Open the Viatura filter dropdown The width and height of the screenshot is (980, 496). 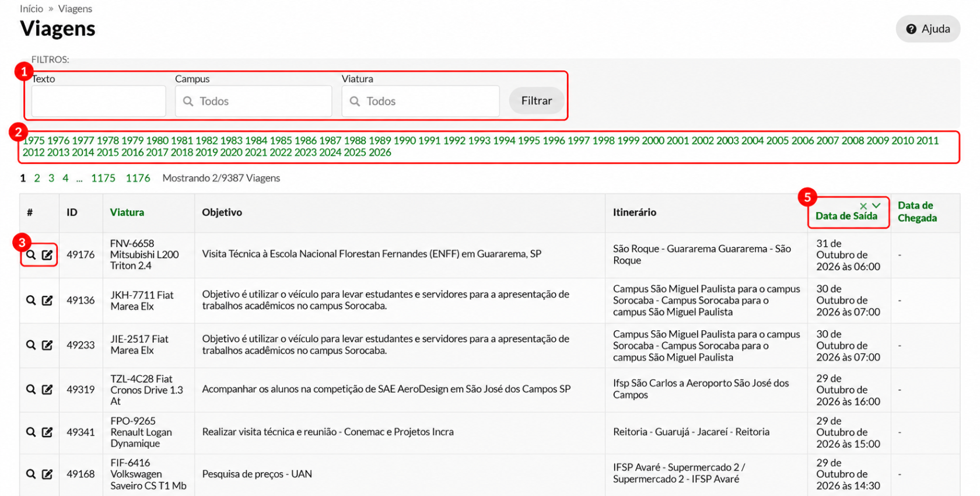click(x=421, y=101)
